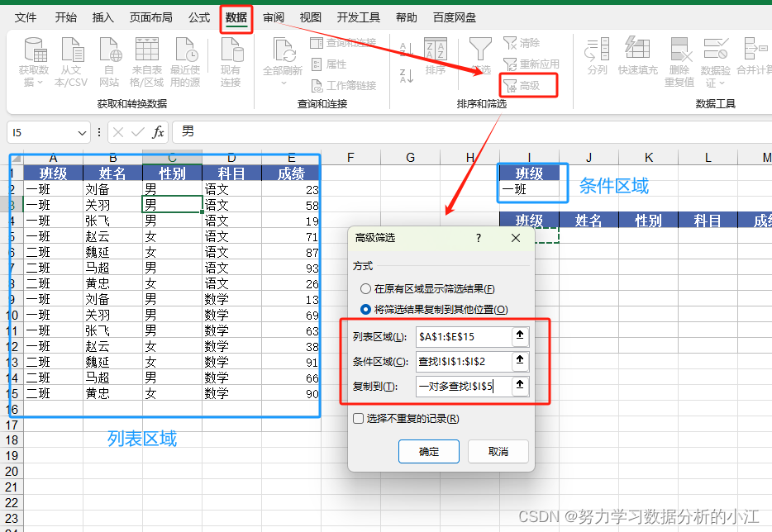Switch to the 数据 (Data) tab
This screenshot has height=532, width=772.
click(236, 17)
